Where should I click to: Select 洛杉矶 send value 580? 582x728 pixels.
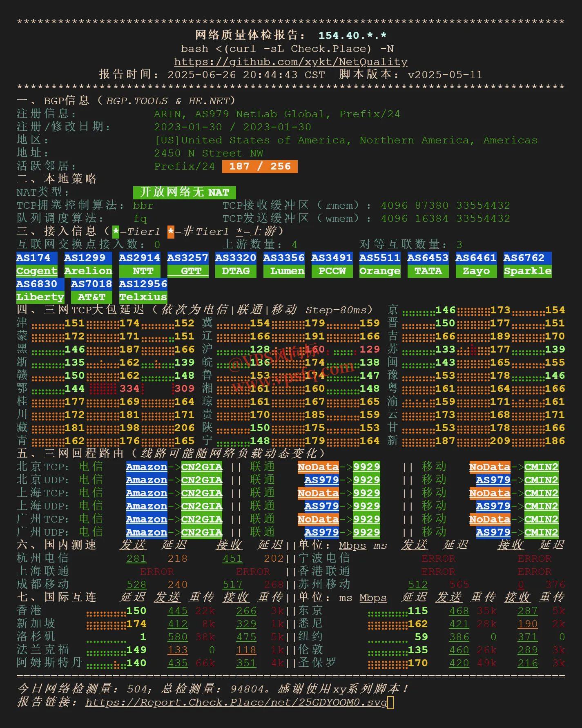pos(178,637)
